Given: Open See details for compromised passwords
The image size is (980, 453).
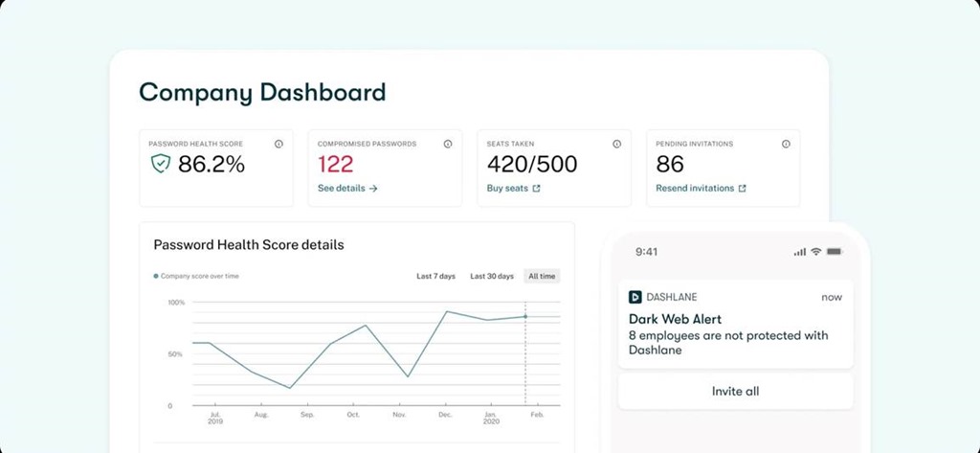Looking at the screenshot, I should pos(342,189).
